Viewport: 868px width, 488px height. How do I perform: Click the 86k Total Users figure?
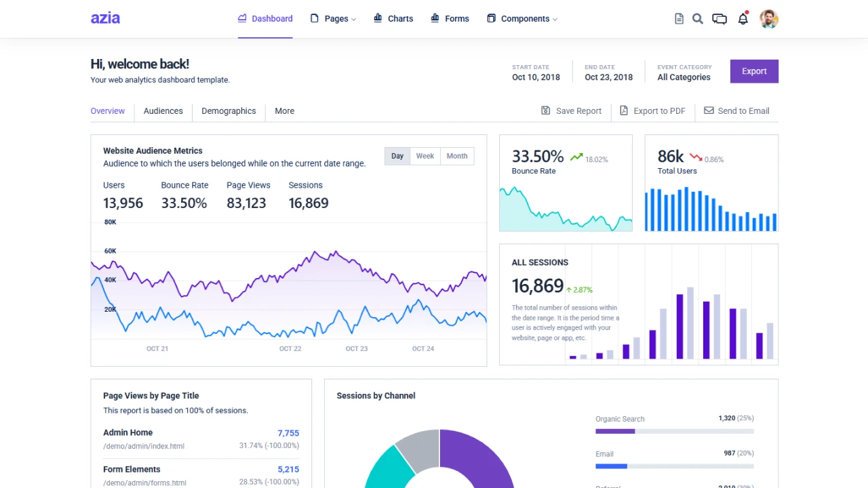pyautogui.click(x=671, y=157)
